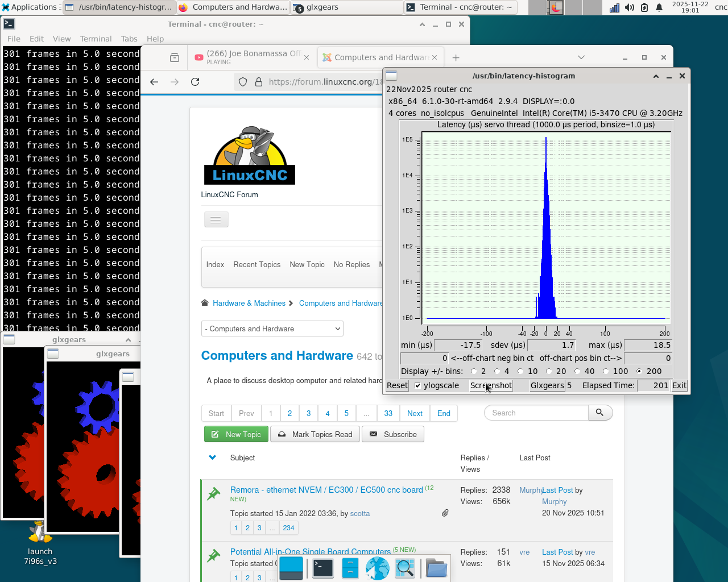This screenshot has height=582, width=728.
Task: Click the volume speaker icon in system tray
Action: click(629, 7)
